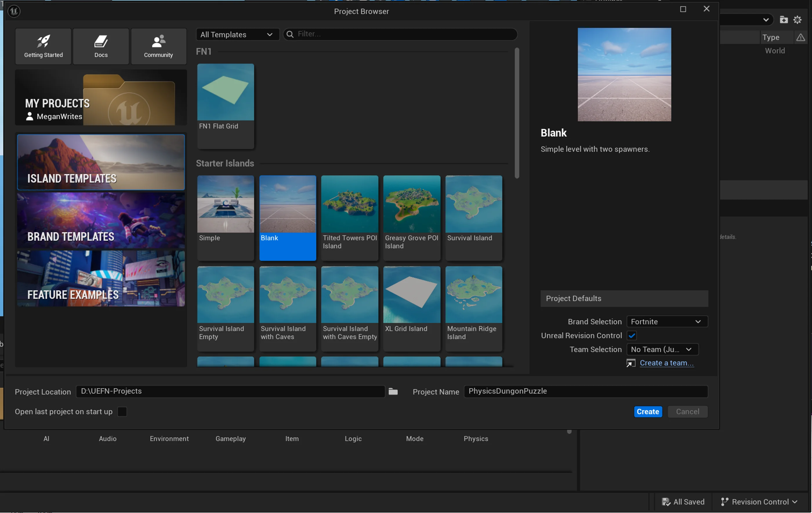Expand dropdown chevron in background toolbar
This screenshot has width=812, height=513.
pyautogui.click(x=766, y=19)
